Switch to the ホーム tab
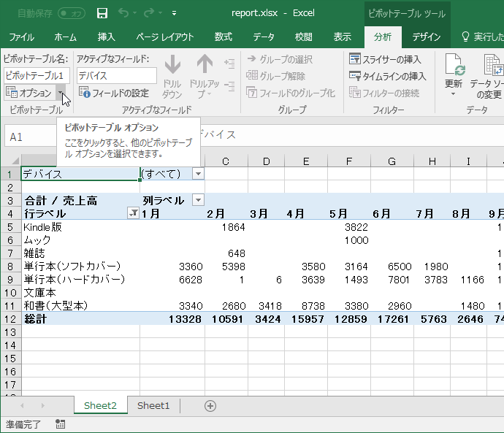This screenshot has width=504, height=433. (x=65, y=37)
